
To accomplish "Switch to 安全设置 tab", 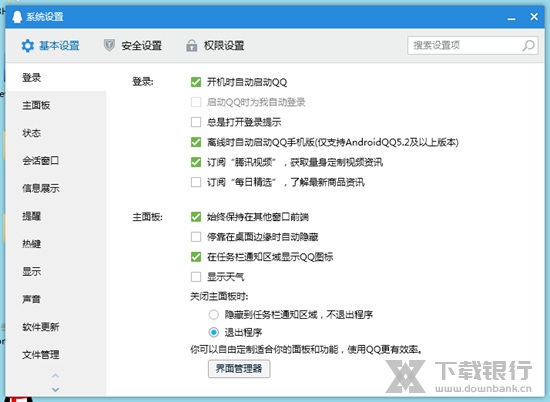I will coord(133,46).
